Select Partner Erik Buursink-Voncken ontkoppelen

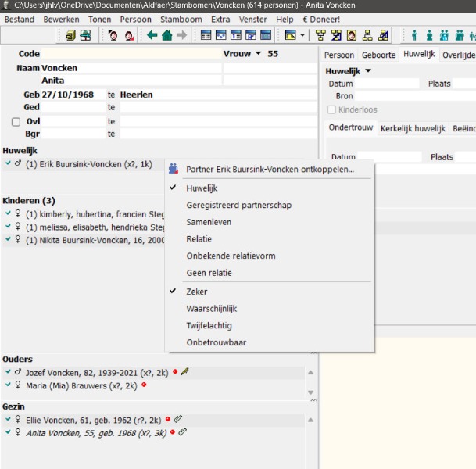tap(270, 169)
